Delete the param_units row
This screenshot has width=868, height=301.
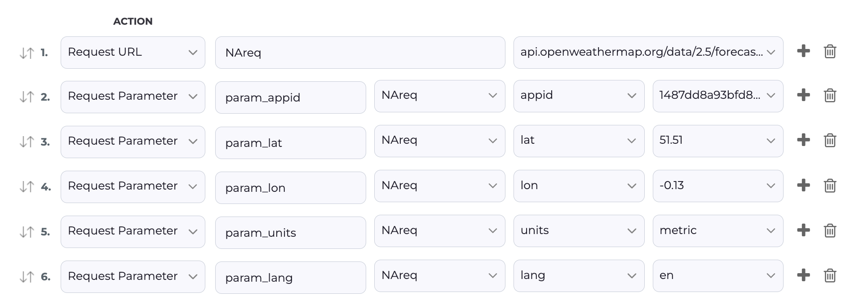pos(830,230)
